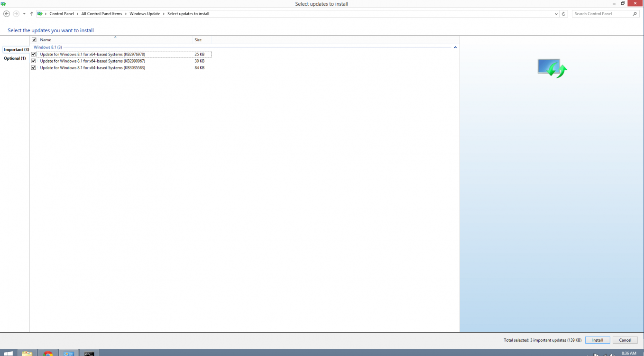Open Google Chrome from the taskbar
Image resolution: width=644 pixels, height=356 pixels.
coord(48,353)
